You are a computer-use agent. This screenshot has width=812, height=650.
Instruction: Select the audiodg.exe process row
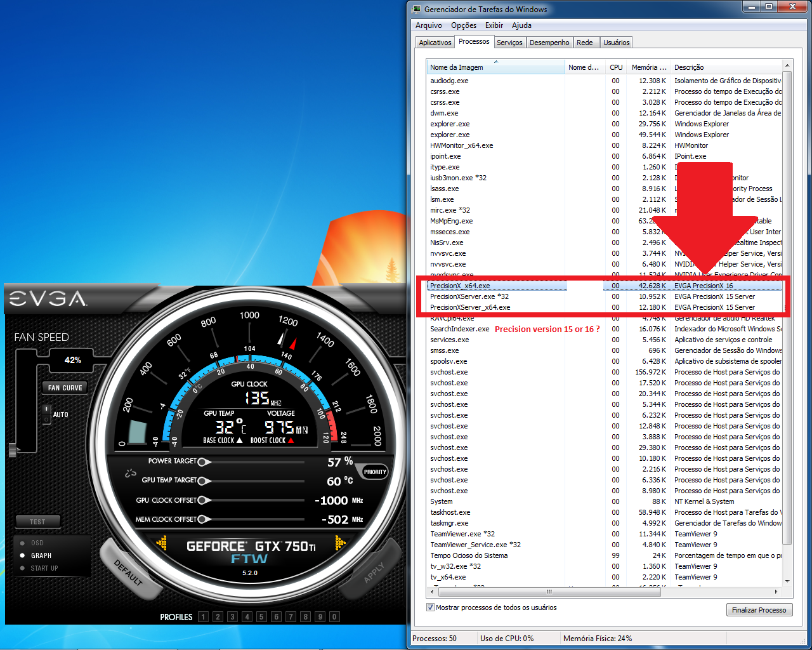click(x=604, y=81)
